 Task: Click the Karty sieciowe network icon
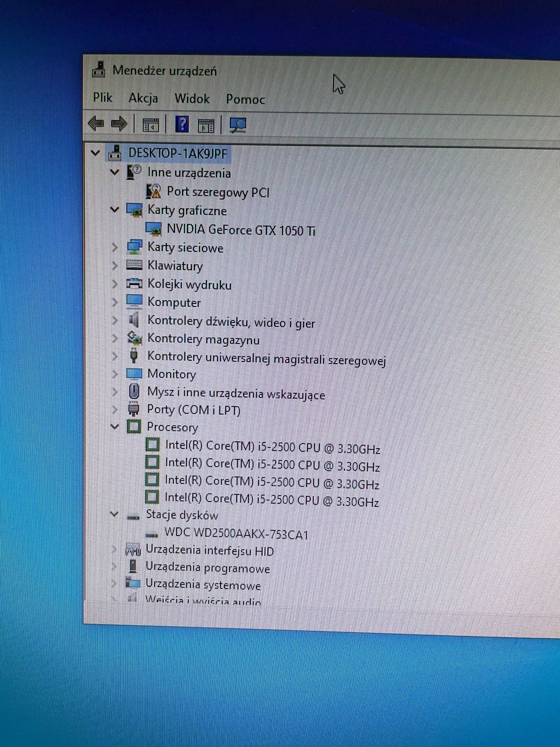(134, 247)
